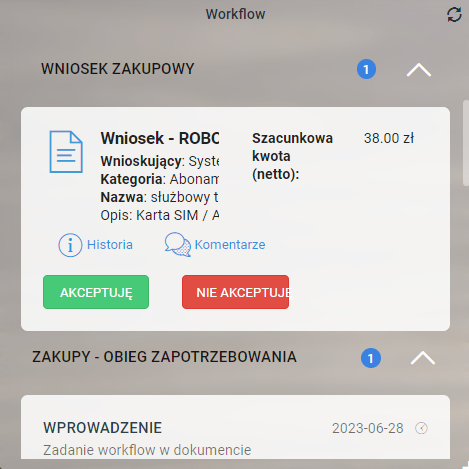Click the 38.00 zł amount
The height and width of the screenshot is (469, 469).
tap(389, 138)
